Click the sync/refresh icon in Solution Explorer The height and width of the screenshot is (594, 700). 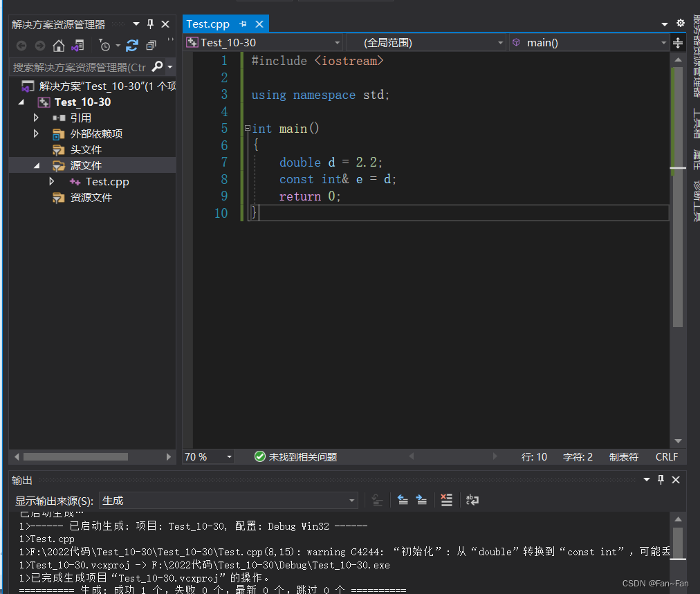pyautogui.click(x=132, y=46)
